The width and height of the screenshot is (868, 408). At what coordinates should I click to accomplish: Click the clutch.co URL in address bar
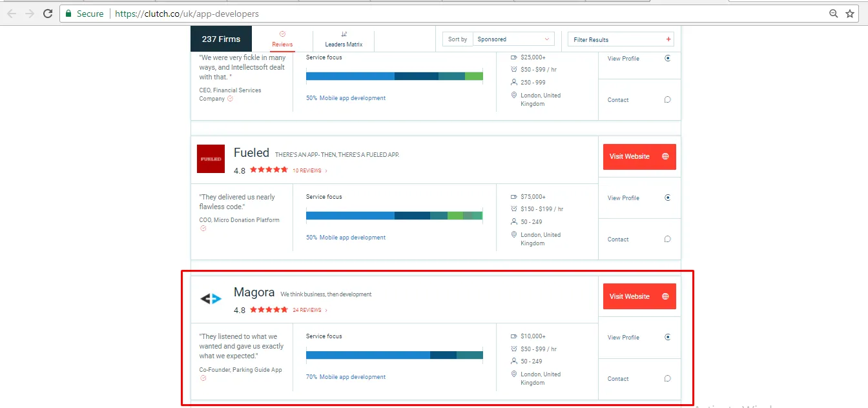click(187, 14)
